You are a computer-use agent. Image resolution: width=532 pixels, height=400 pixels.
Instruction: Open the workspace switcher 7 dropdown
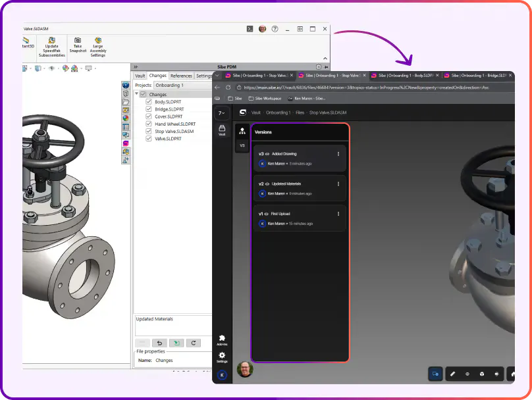[221, 113]
